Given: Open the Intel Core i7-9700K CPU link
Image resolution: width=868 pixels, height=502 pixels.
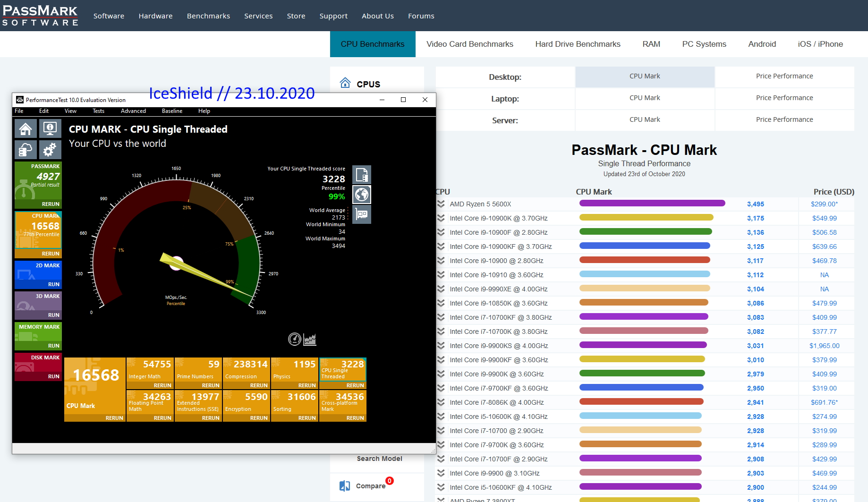Looking at the screenshot, I should (496, 445).
